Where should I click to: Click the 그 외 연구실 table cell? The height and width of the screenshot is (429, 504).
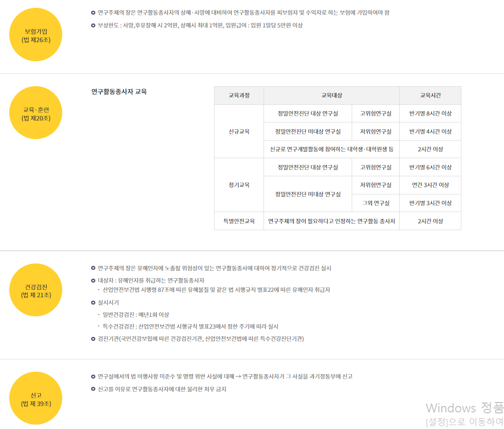tap(376, 203)
